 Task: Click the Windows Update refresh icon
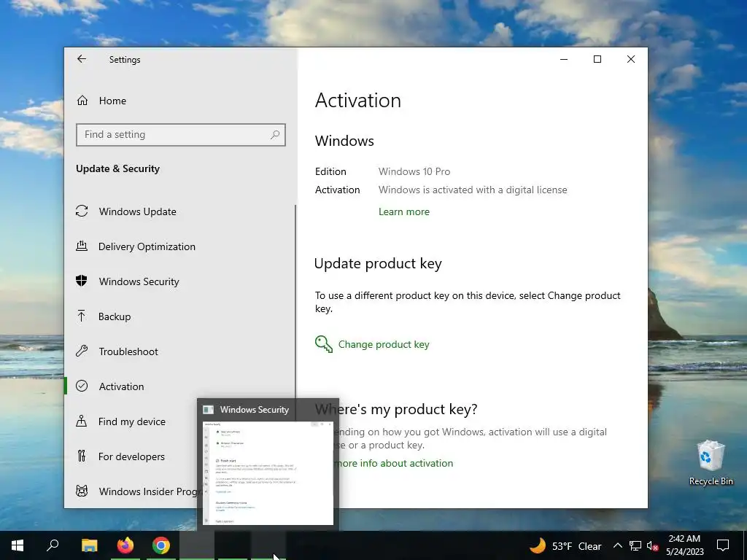pyautogui.click(x=82, y=211)
